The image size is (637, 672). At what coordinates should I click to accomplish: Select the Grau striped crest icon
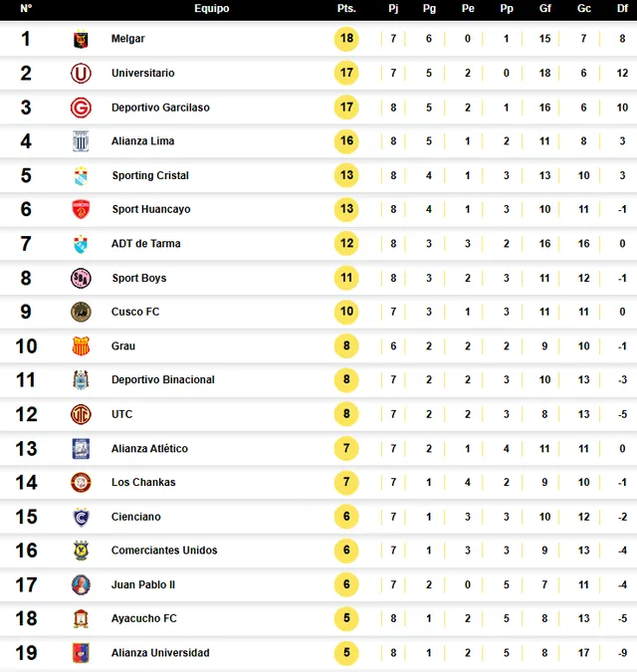81,345
